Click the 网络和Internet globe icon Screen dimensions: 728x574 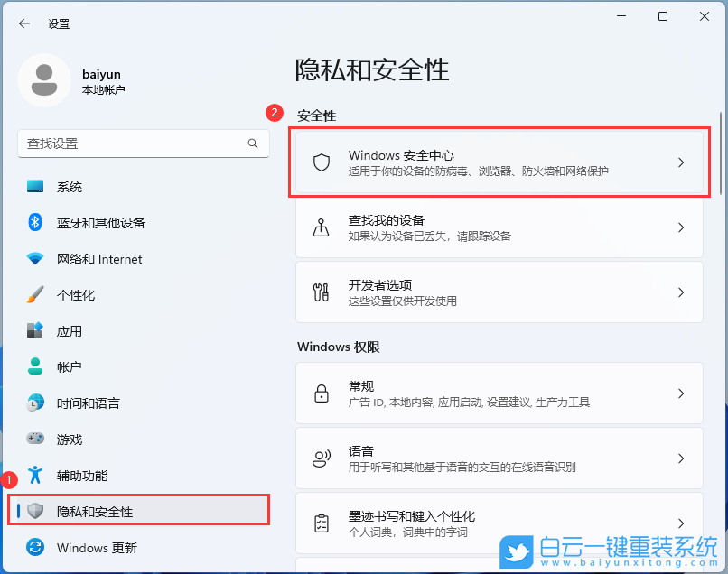point(33,259)
